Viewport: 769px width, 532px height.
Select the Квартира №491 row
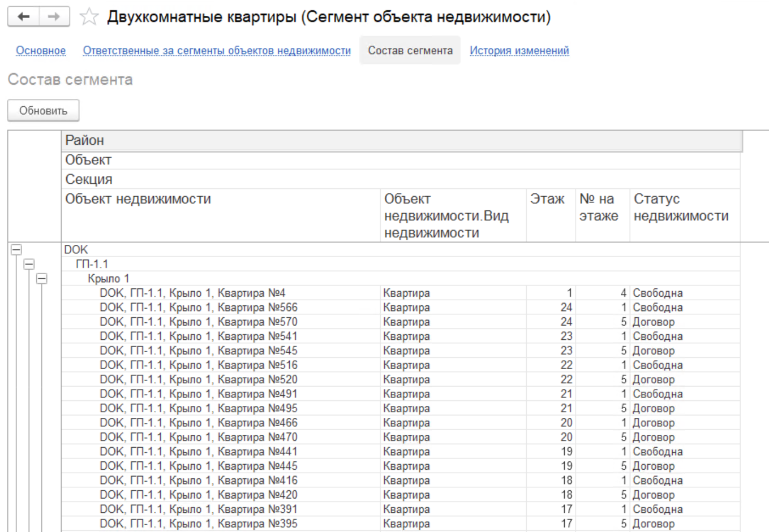click(198, 394)
